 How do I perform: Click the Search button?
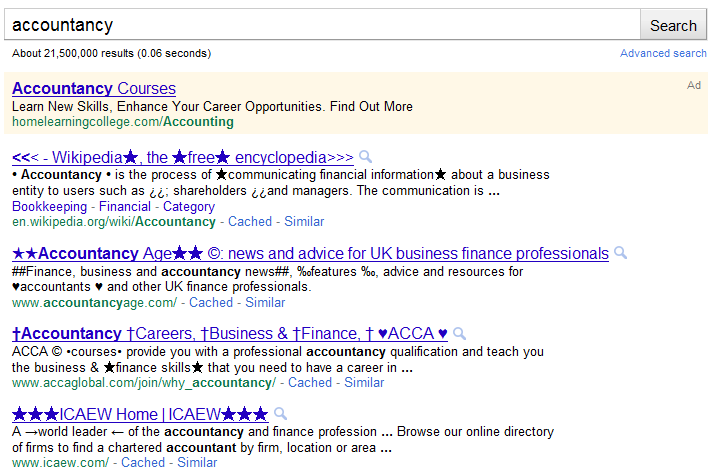673,25
